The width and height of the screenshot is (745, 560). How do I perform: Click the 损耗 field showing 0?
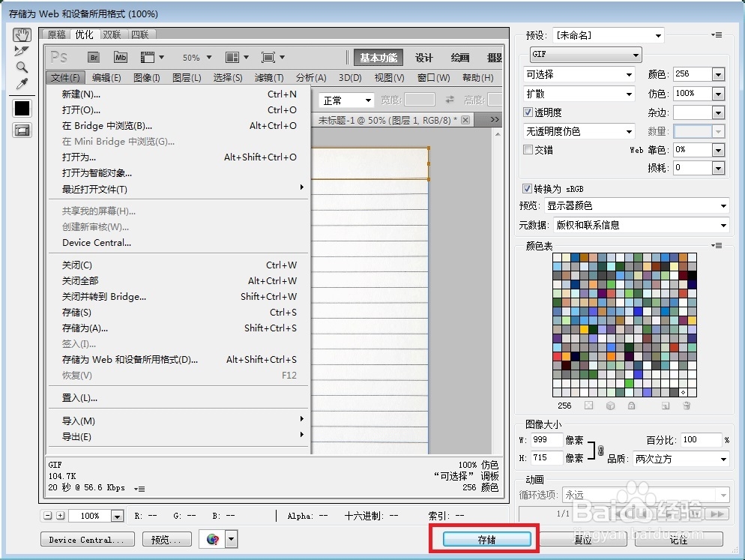pos(693,168)
